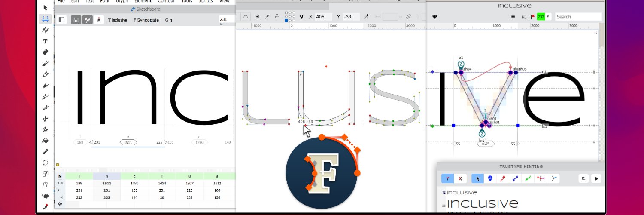Click the 1675 width handle under v
Screen dimensions: 644x215
pos(486,144)
